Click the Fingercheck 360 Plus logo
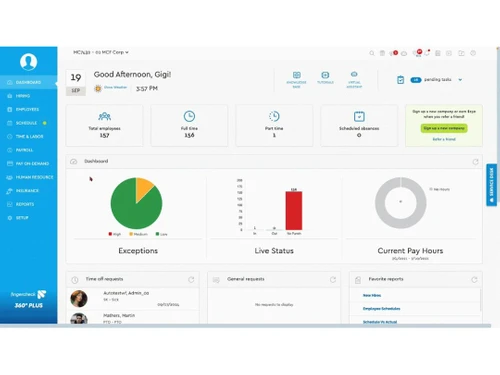Screen dimensions: 500x375 pyautogui.click(x=28, y=299)
